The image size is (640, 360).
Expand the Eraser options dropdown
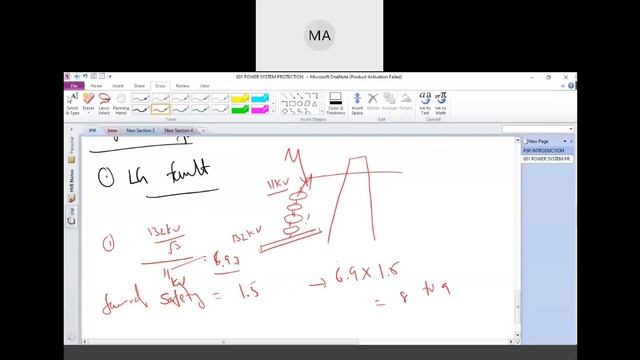point(89,113)
